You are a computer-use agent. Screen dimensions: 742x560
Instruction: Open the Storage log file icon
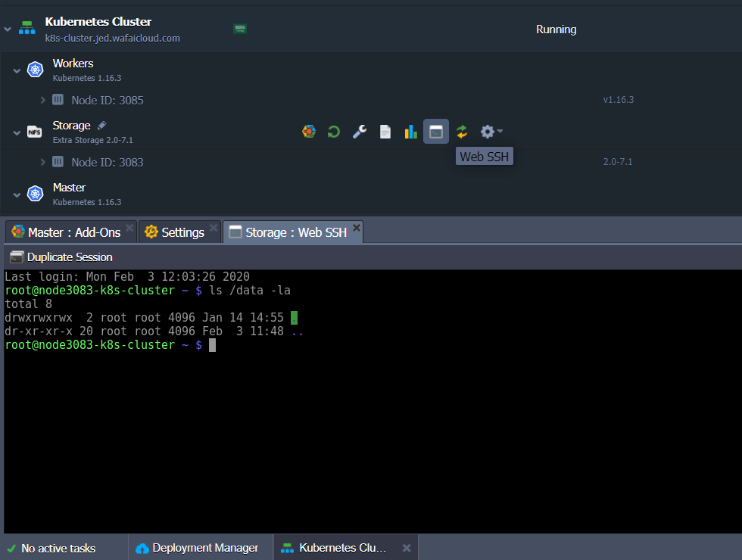pyautogui.click(x=385, y=132)
